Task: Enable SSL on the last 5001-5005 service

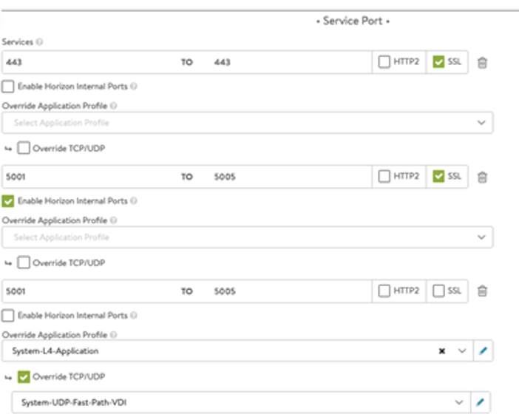Action: tap(438, 291)
